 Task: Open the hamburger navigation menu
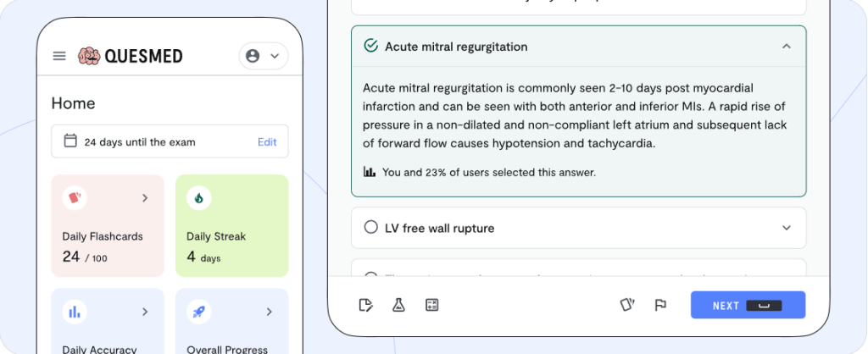(x=59, y=56)
